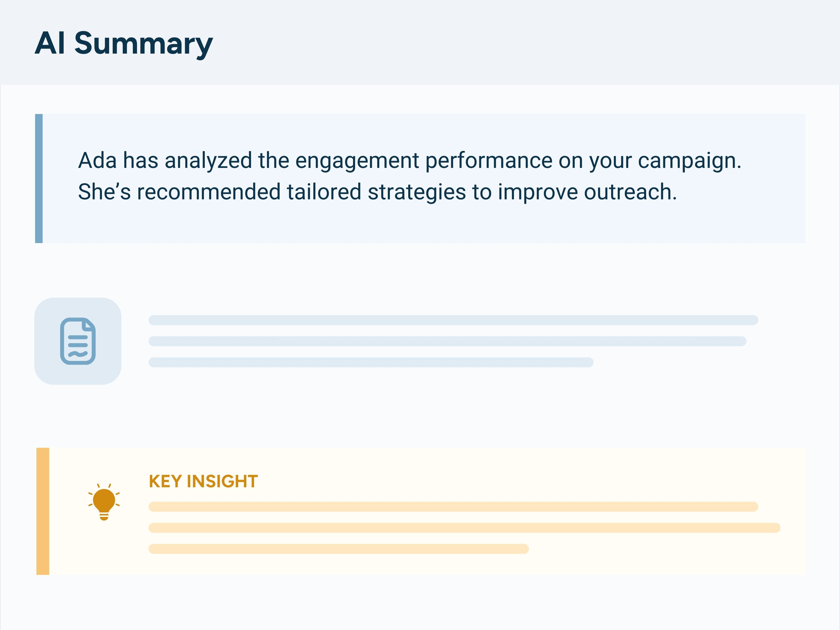Click the document summary icon
Image resolution: width=840 pixels, height=630 pixels.
click(x=78, y=341)
